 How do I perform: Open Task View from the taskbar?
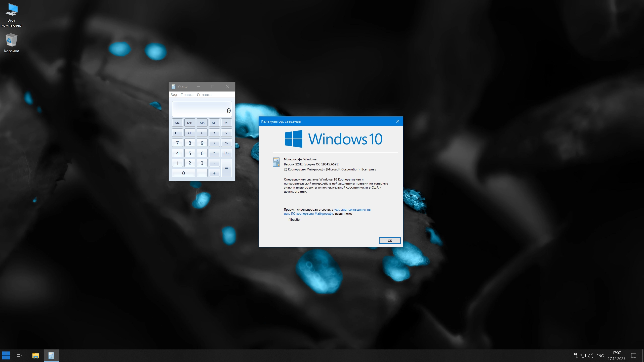point(19,355)
